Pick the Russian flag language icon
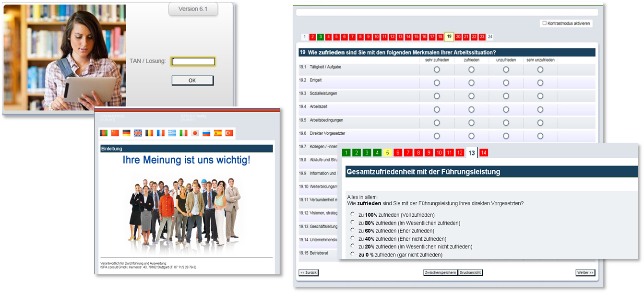This screenshot has height=293, width=644. coord(206,133)
